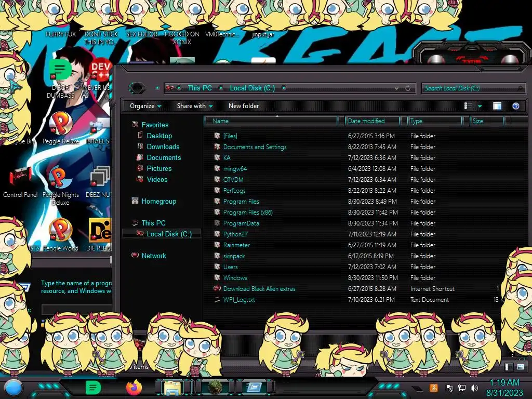This screenshot has width=532, height=399.
Task: Select the OTVDM folder
Action: tap(233, 179)
